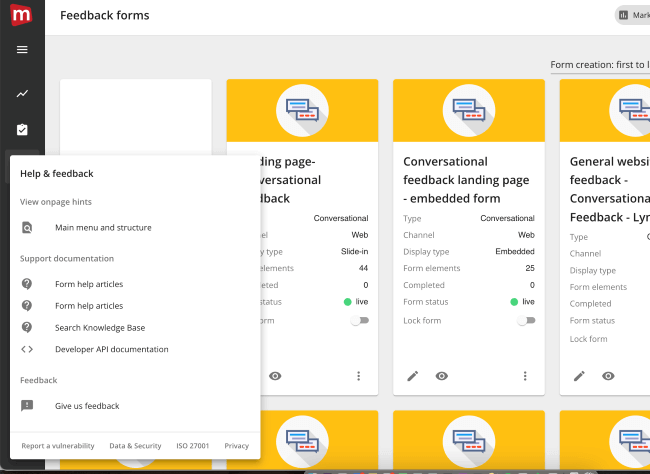This screenshot has width=650, height=474.
Task: Click live status on Slide-in form card
Action: coord(356,301)
